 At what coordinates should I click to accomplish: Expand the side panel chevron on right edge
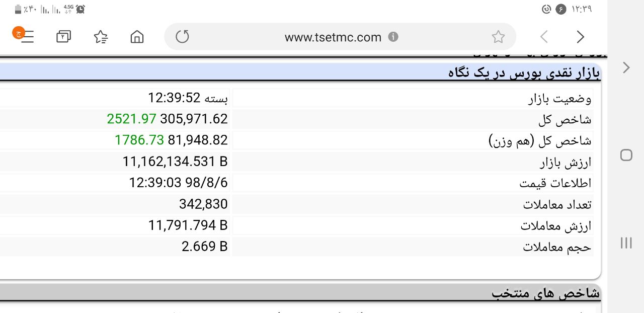[626, 67]
